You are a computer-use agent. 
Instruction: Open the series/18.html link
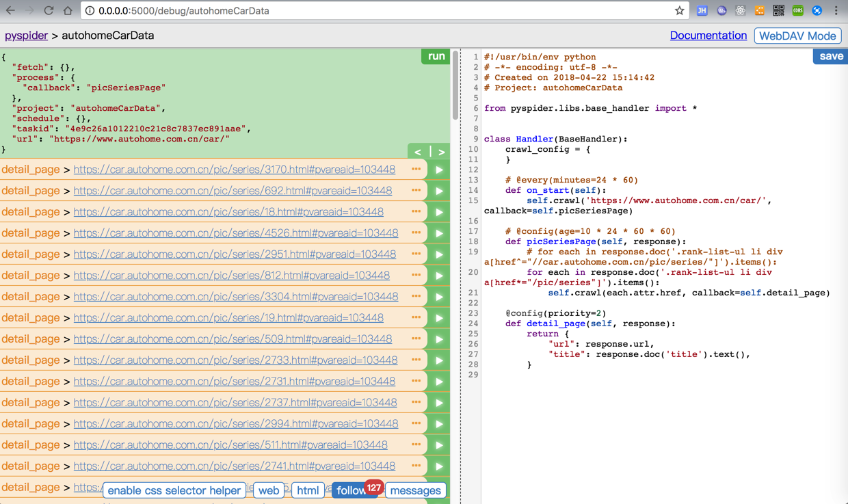228,212
